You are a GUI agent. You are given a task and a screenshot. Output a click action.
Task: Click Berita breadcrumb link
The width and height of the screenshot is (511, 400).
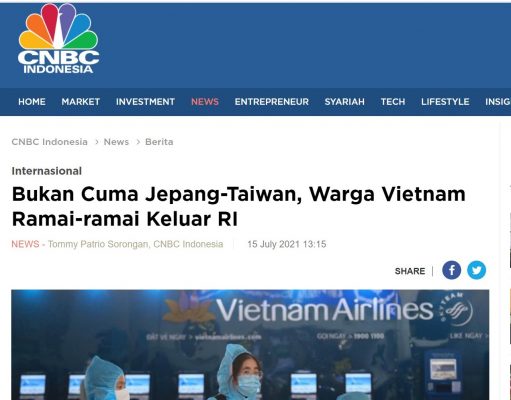click(x=159, y=142)
